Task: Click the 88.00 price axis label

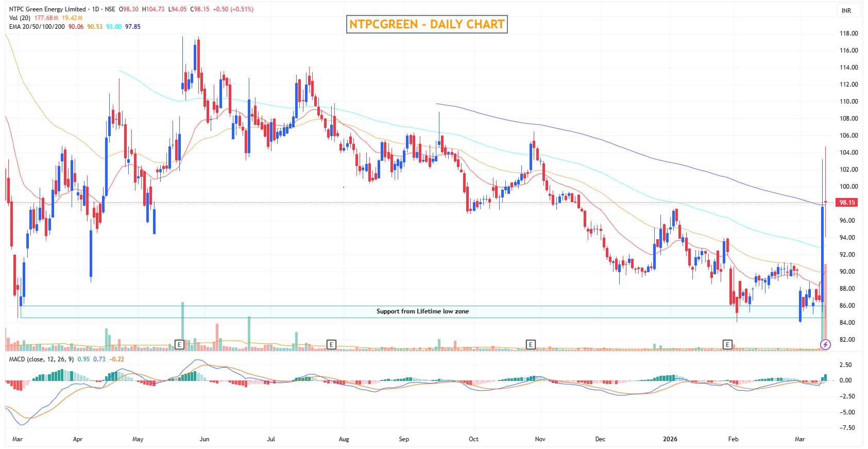Action: click(848, 289)
